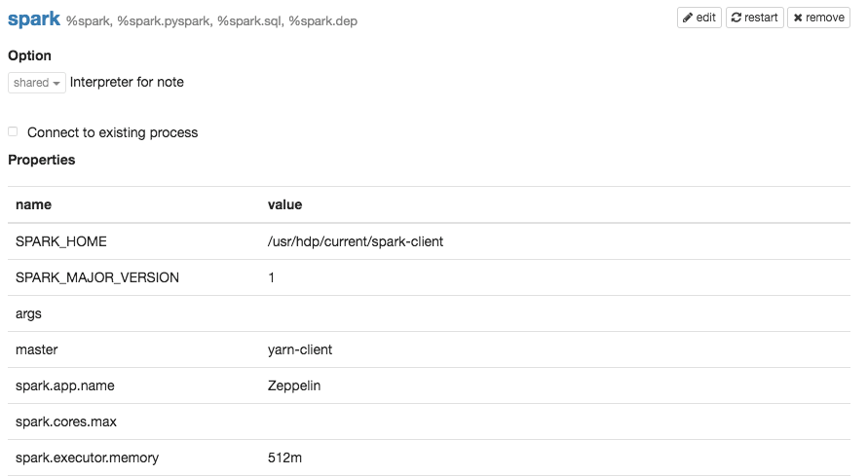Click the value column header
The height and width of the screenshot is (476, 868).
tap(284, 204)
